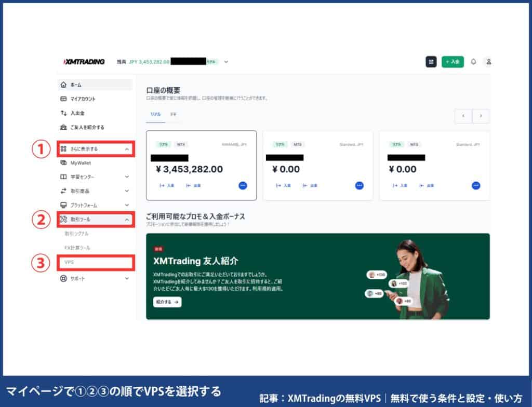Open the MyWallet wallet icon
The image size is (532, 407).
click(x=63, y=163)
